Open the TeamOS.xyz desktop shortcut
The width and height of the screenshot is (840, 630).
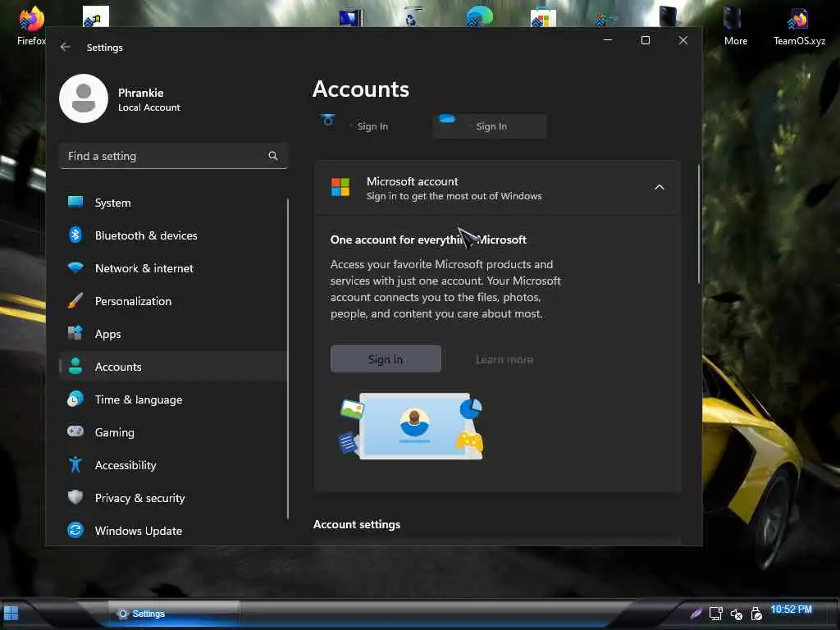[x=799, y=27]
